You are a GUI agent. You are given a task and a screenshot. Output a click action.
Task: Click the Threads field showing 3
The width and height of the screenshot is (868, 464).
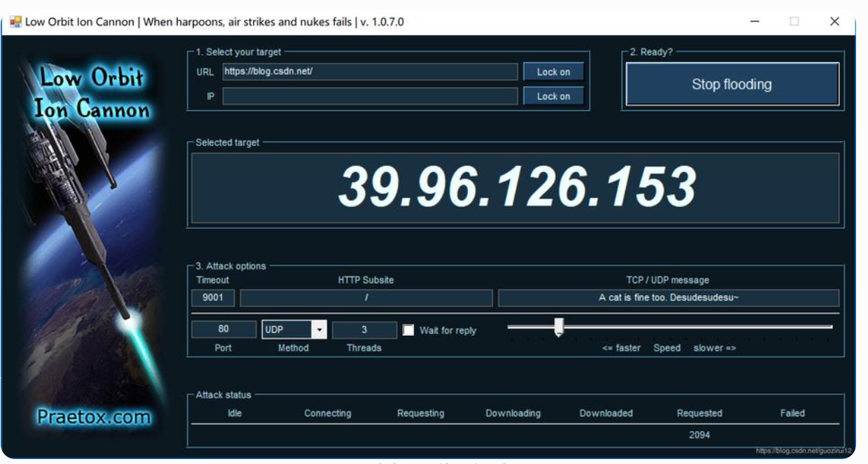[364, 330]
